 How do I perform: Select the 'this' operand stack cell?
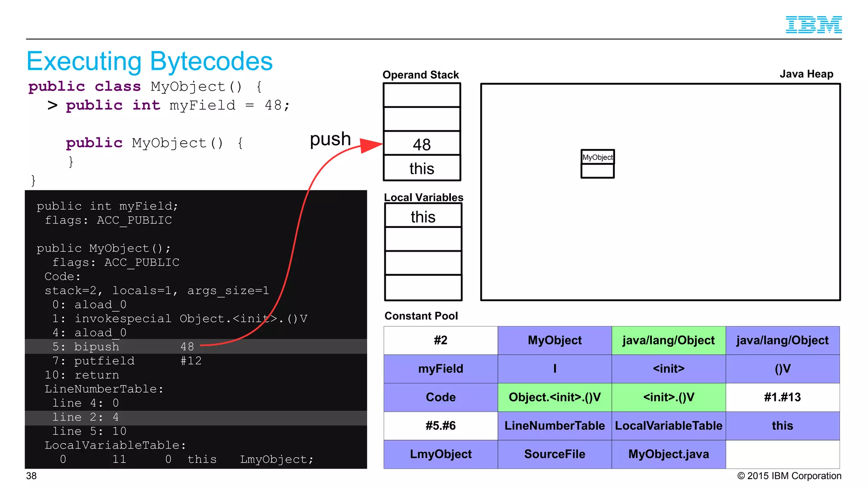[x=422, y=168]
